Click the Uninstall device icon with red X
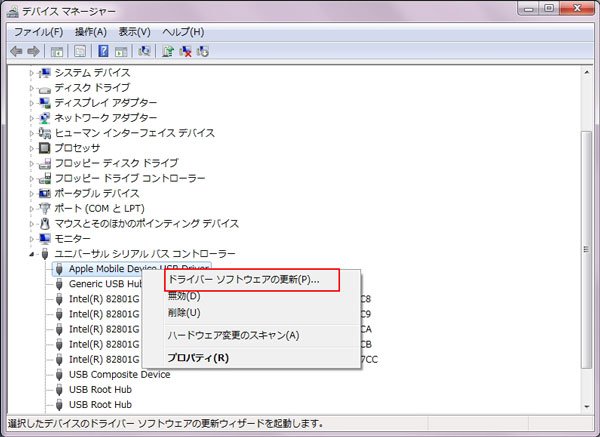 pyautogui.click(x=185, y=51)
